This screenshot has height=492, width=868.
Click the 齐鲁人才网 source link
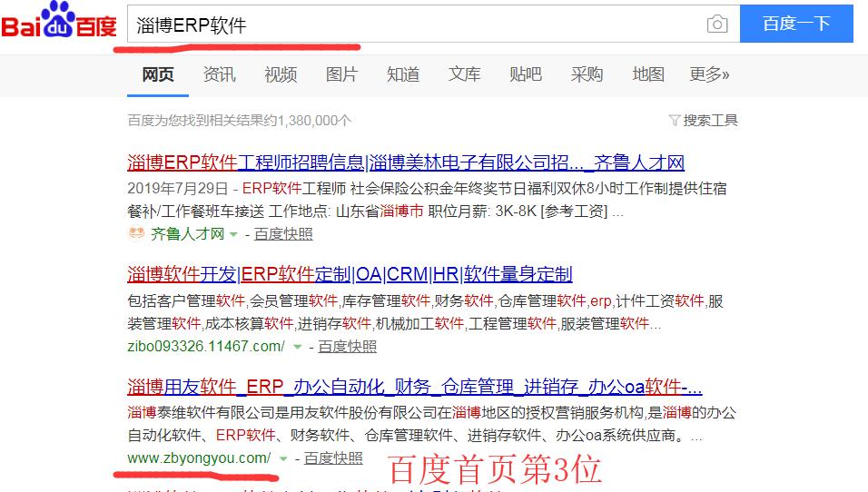(188, 234)
